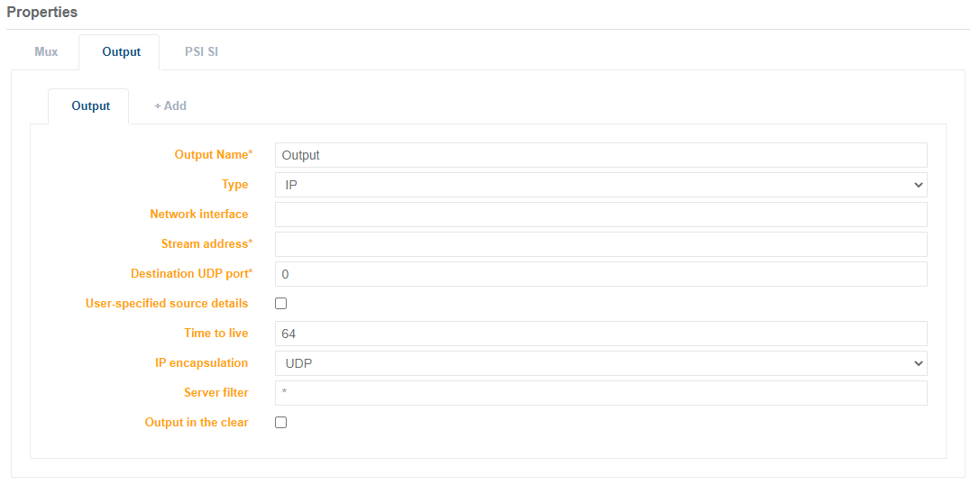Click + Add to create another output
The image size is (980, 485).
[x=169, y=106]
